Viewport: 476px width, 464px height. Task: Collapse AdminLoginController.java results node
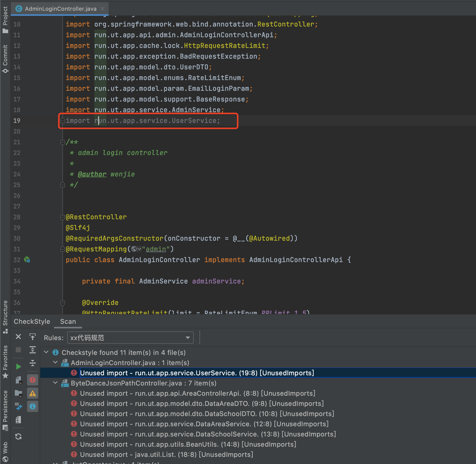coord(55,363)
